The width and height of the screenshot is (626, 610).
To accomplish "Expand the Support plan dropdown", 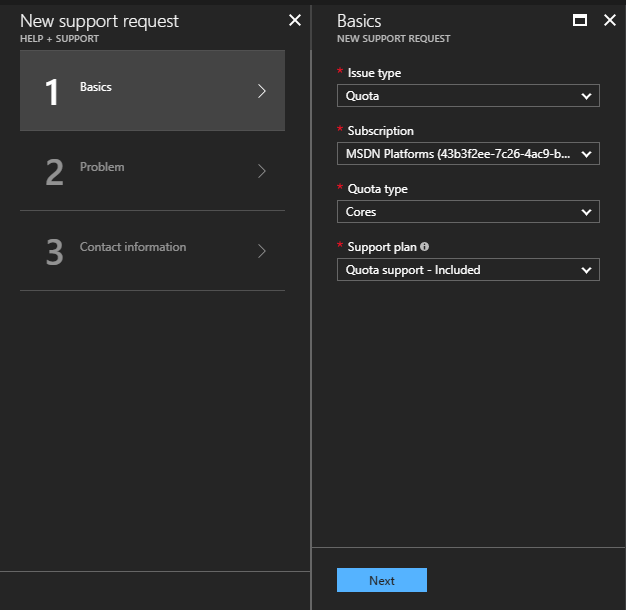I will 468,270.
